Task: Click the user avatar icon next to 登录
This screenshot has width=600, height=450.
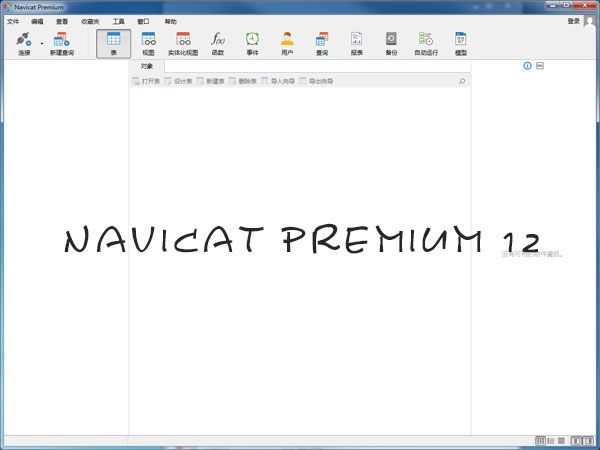Action: 590,22
